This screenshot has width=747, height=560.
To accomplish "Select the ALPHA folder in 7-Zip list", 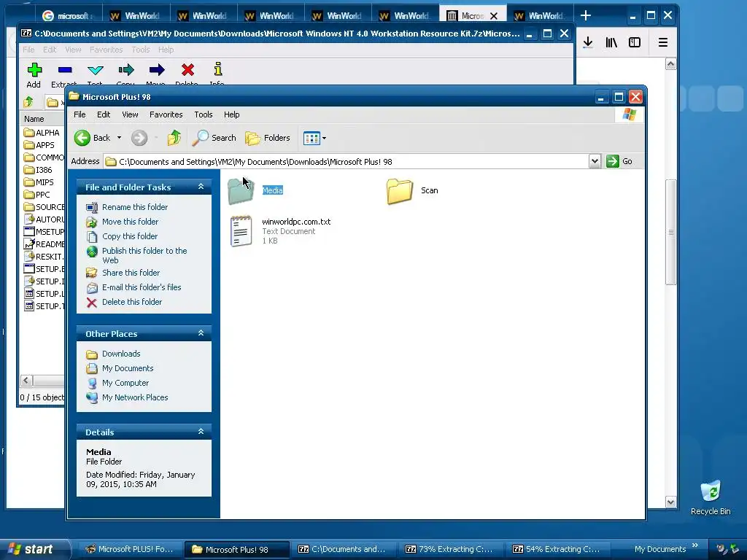I will pos(42,133).
